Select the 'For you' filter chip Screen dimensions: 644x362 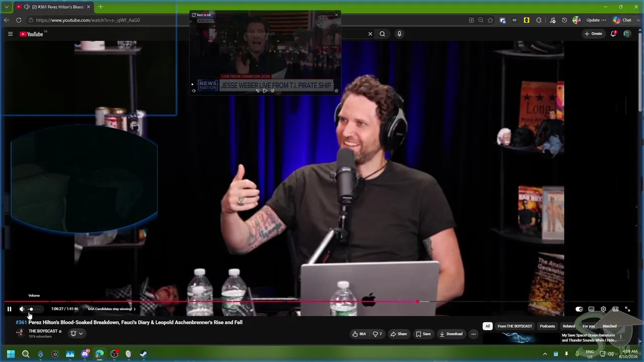click(589, 326)
